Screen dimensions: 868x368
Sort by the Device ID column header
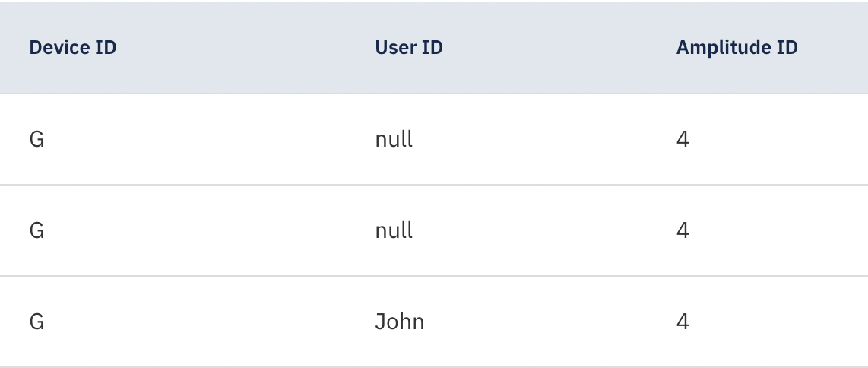(72, 48)
